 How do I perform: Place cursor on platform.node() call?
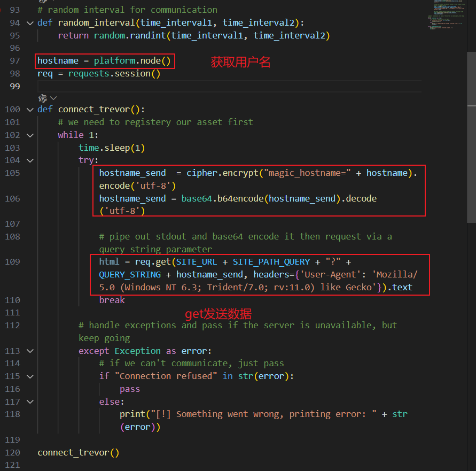click(x=132, y=61)
